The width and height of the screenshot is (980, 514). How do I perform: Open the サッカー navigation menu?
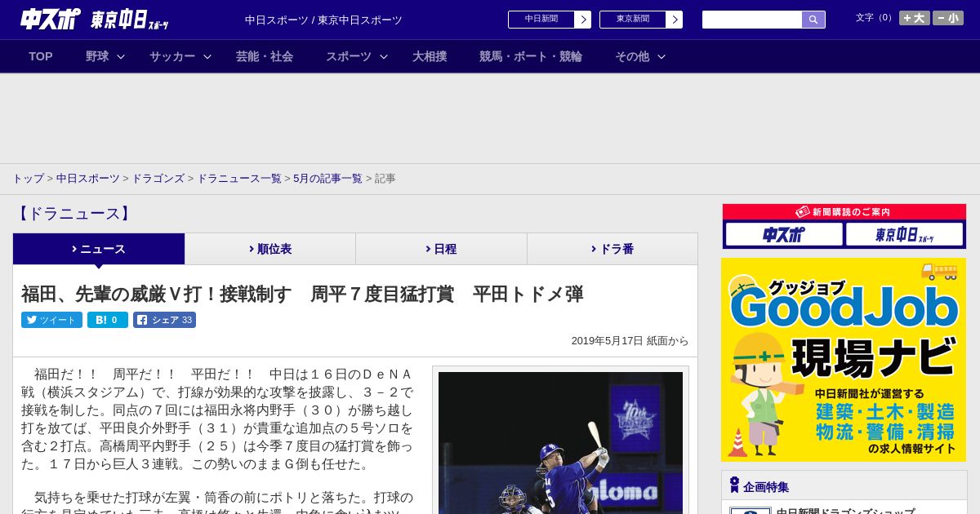coord(172,56)
